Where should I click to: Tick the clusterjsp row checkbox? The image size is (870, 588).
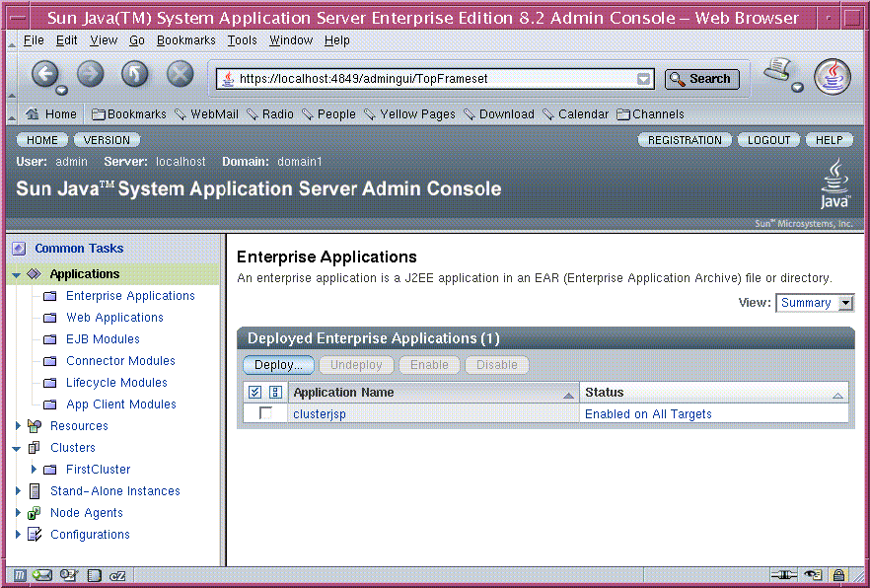click(x=265, y=413)
